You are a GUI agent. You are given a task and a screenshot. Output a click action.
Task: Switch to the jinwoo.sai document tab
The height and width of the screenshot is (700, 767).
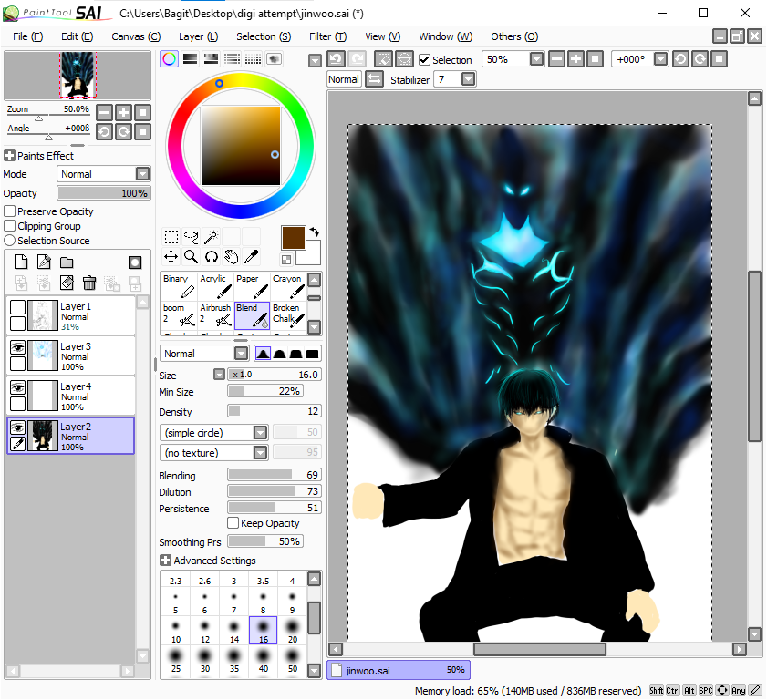point(399,670)
